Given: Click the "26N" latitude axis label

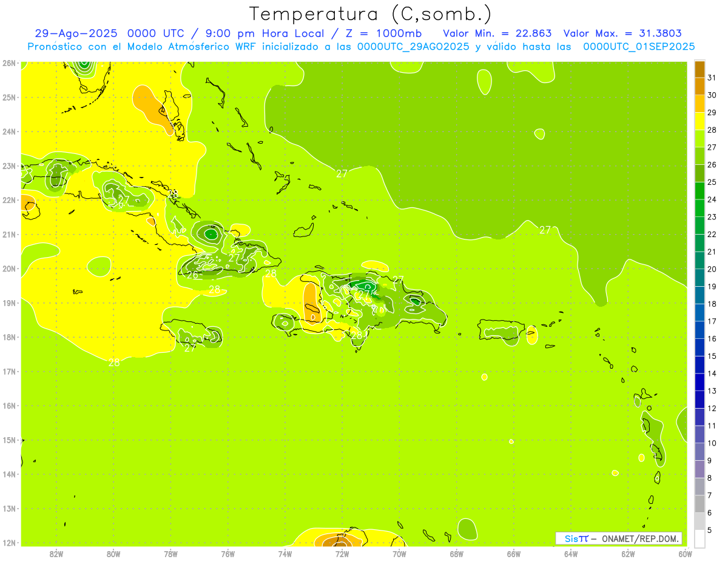Looking at the screenshot, I should [x=8, y=63].
